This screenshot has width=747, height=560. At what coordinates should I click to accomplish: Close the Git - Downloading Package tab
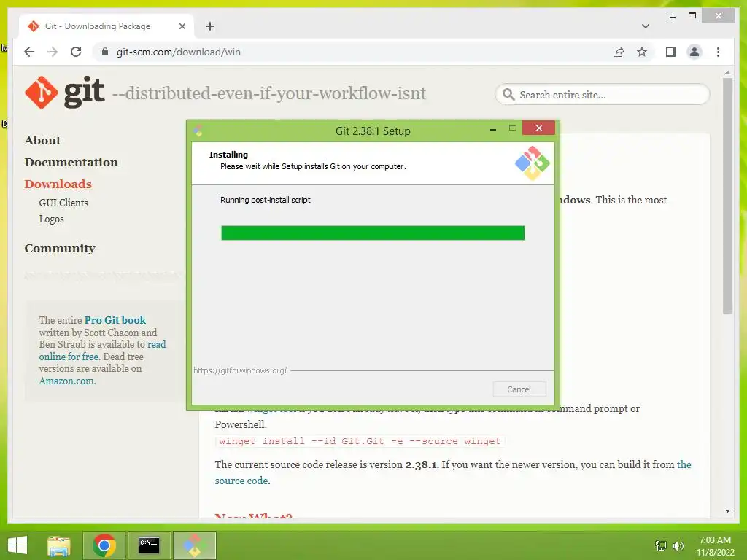182,26
